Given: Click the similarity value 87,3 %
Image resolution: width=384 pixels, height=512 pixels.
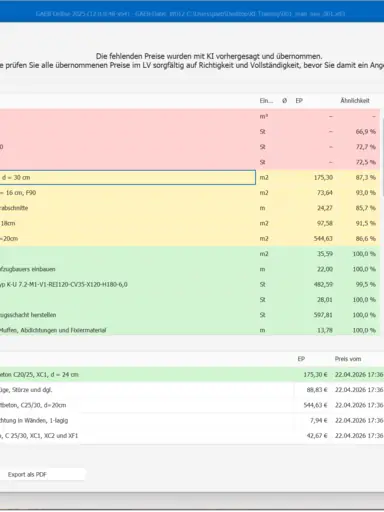Looking at the screenshot, I should click(x=366, y=177).
